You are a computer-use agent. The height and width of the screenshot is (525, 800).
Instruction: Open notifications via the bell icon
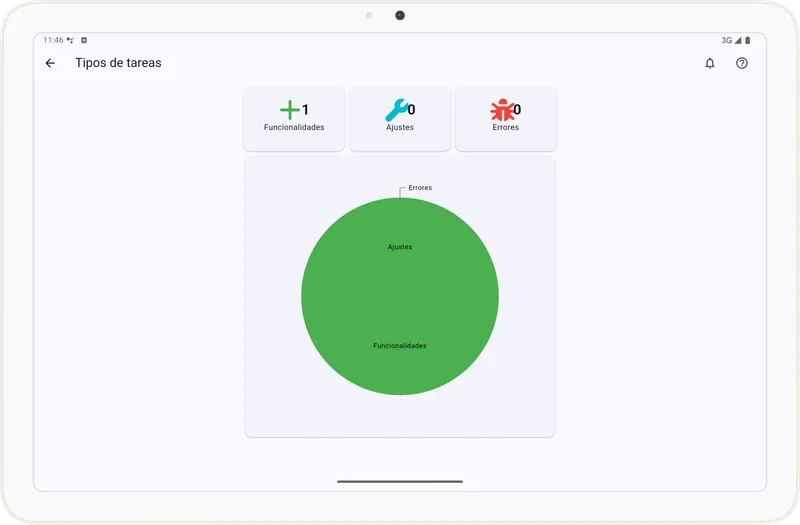tap(710, 63)
